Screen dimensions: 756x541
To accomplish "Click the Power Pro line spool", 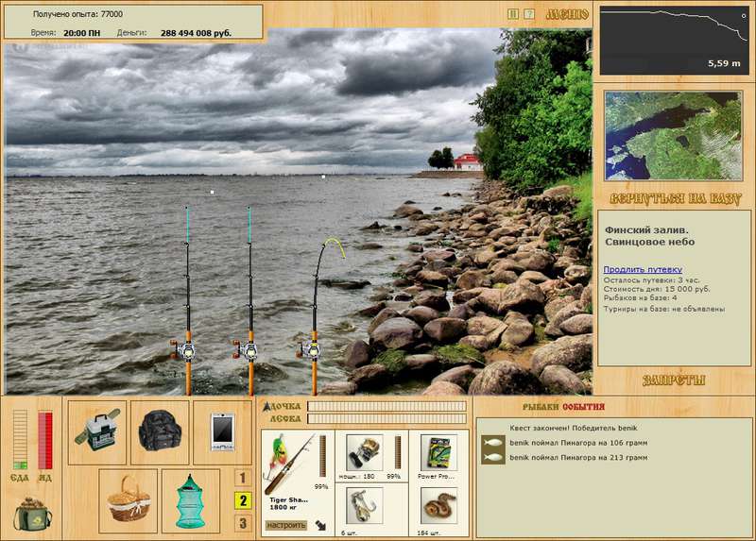I will tap(438, 453).
